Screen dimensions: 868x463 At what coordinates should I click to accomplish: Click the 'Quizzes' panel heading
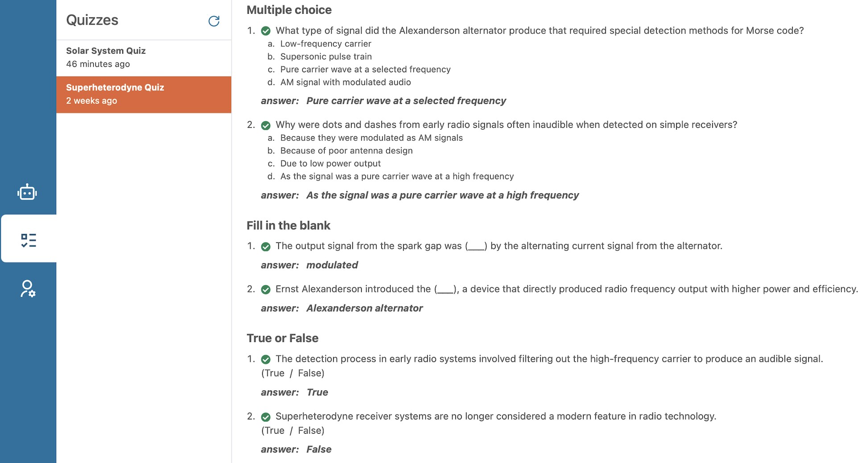tap(92, 20)
